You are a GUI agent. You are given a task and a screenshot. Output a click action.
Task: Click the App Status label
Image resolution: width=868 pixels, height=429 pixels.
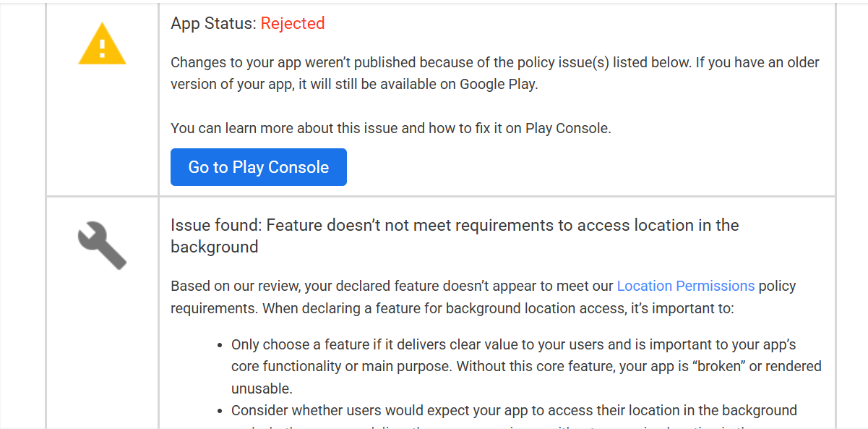tap(213, 23)
